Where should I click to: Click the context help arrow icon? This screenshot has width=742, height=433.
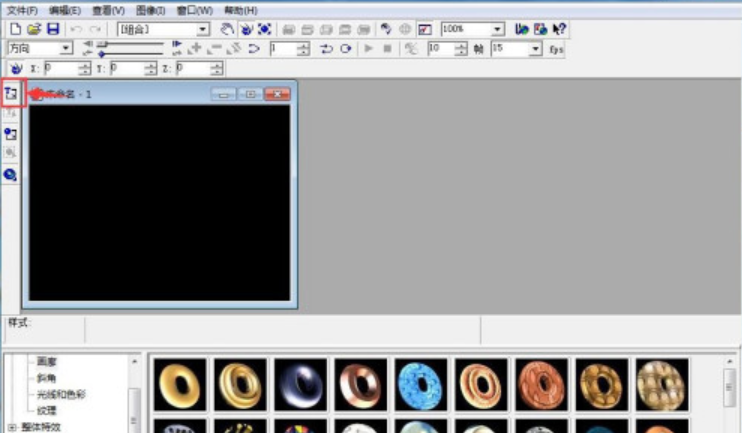pos(559,29)
